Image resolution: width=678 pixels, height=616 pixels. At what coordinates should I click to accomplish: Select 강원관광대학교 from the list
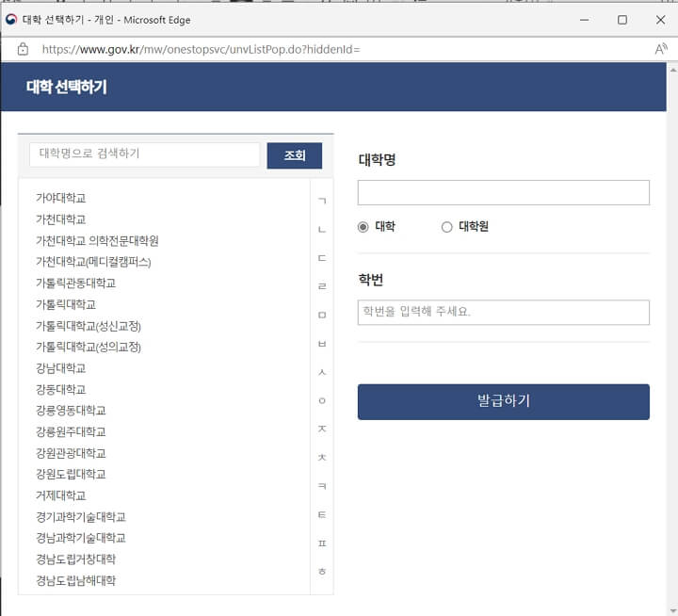71,453
